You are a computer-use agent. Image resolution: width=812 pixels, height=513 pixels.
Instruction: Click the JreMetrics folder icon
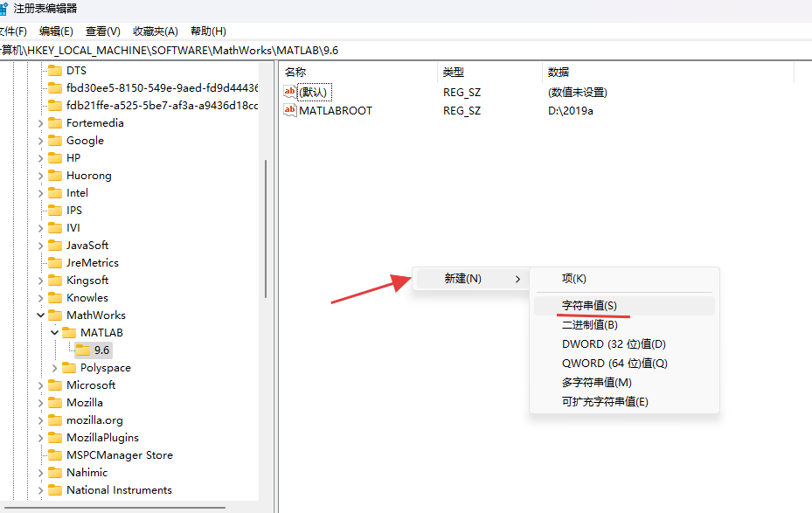pos(55,262)
